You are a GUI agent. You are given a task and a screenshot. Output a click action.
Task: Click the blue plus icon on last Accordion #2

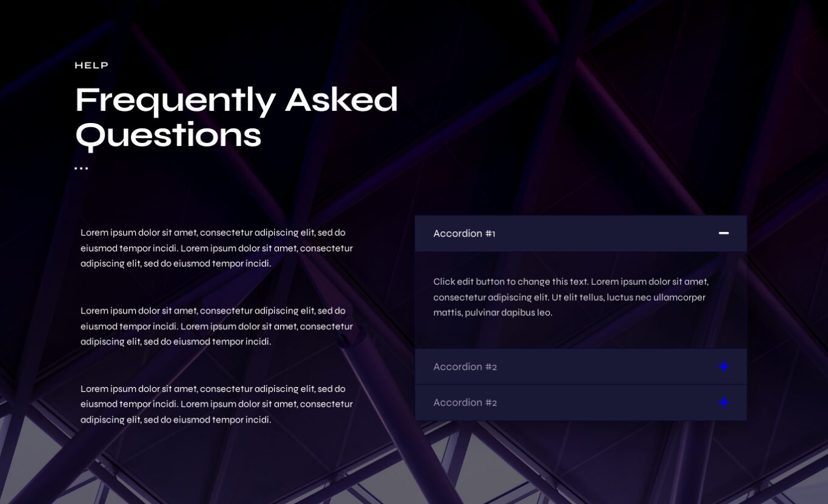[x=724, y=402]
